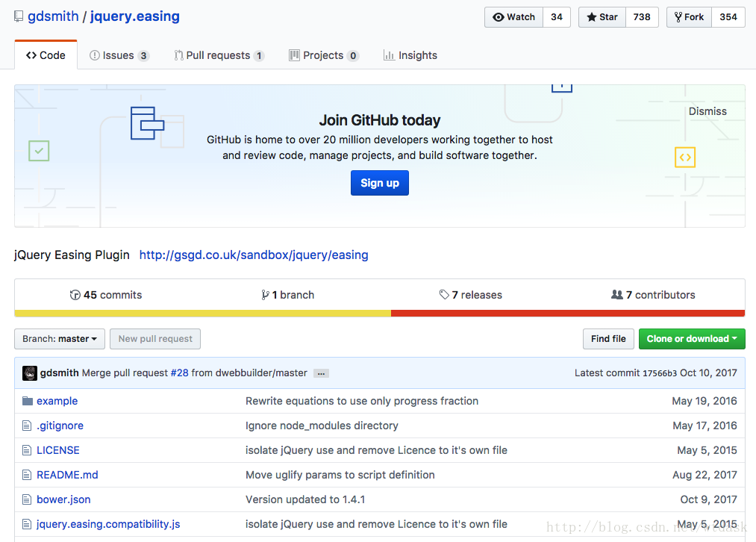Click the New pull request button
The image size is (756, 542).
pos(155,339)
